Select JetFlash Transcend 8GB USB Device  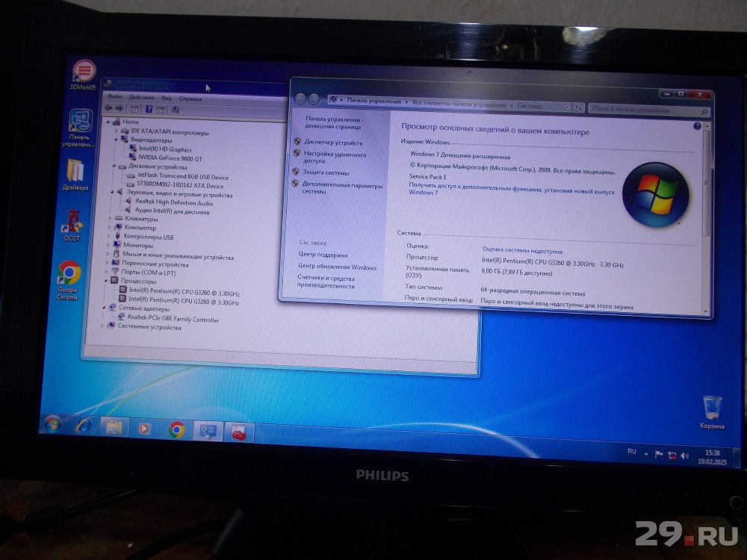coord(182,176)
